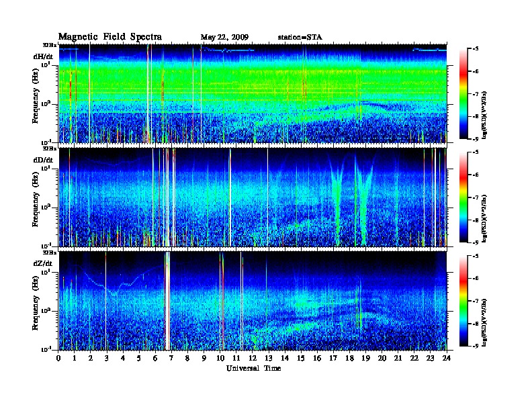Click the hour "11" tick label

point(236,358)
